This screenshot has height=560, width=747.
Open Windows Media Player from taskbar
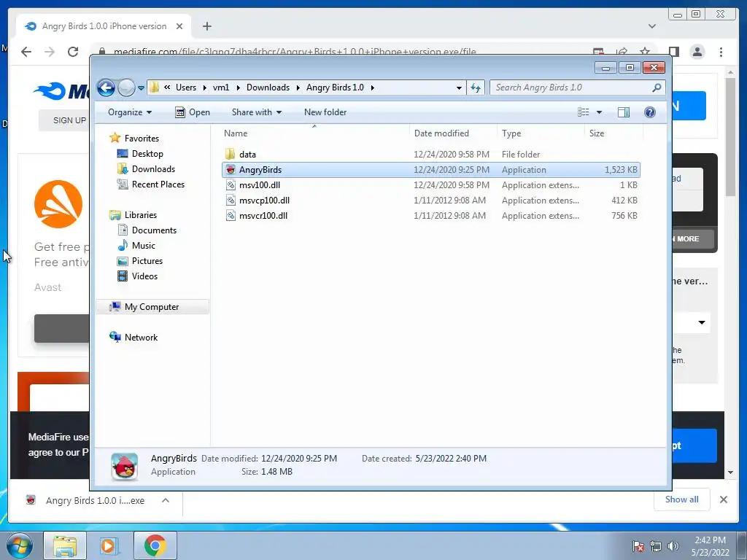click(108, 545)
